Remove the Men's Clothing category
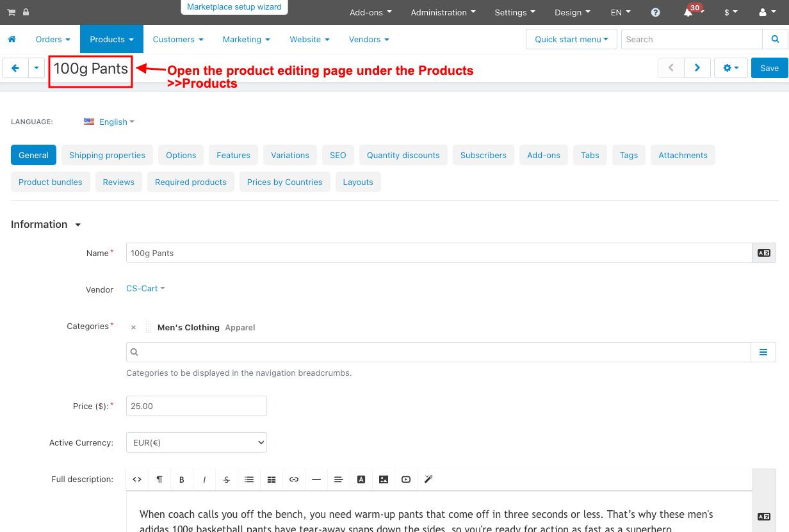The image size is (789, 532). (x=133, y=327)
